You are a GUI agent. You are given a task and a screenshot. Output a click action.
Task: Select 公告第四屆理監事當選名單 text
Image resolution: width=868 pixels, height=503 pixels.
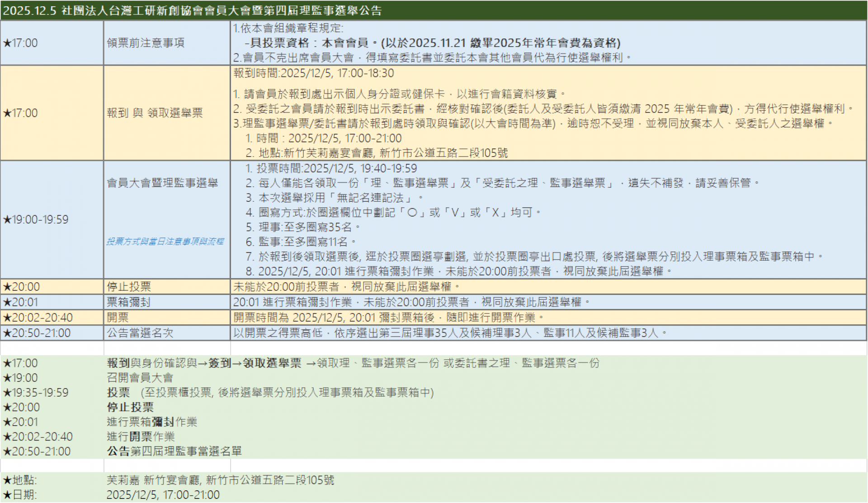click(x=174, y=451)
